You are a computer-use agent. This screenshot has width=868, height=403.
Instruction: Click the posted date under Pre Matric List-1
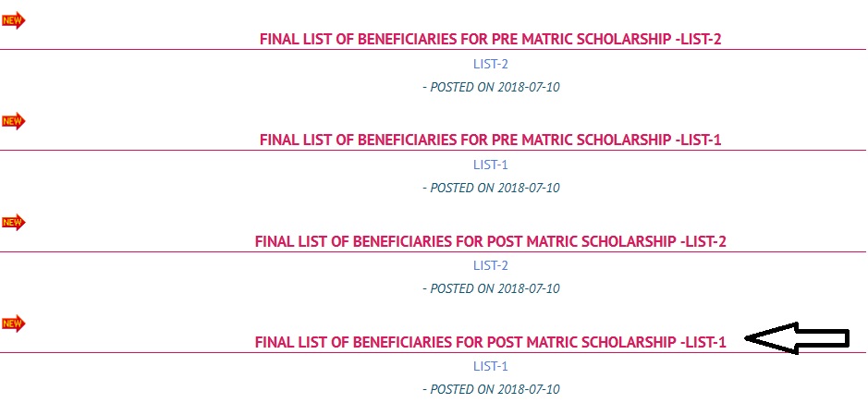tap(491, 189)
